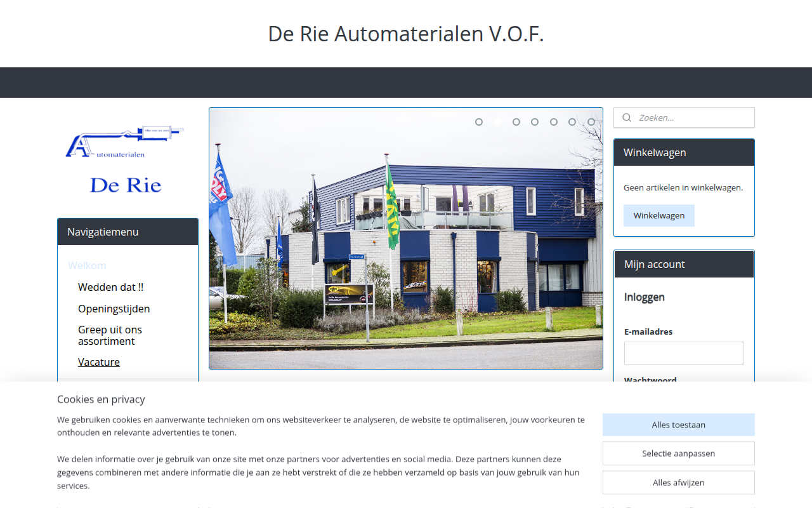Choose 'Selectie aanpassen' cookie option

click(x=679, y=453)
